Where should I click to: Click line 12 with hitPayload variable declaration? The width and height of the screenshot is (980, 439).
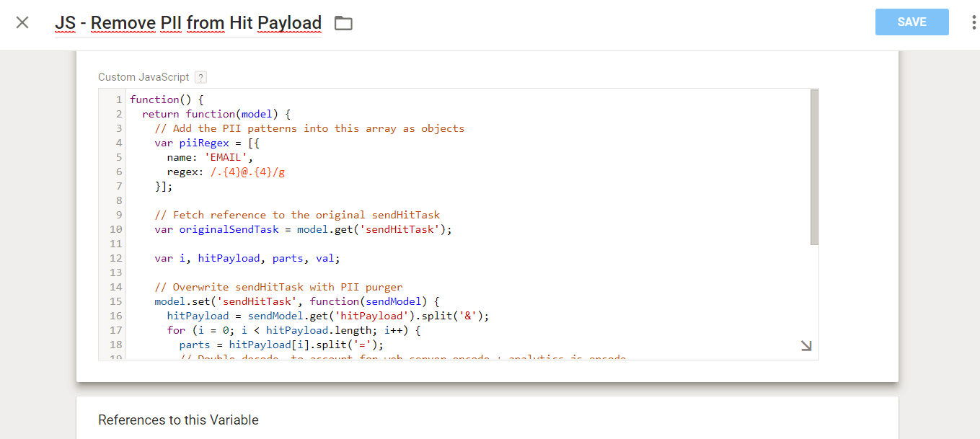pos(247,258)
